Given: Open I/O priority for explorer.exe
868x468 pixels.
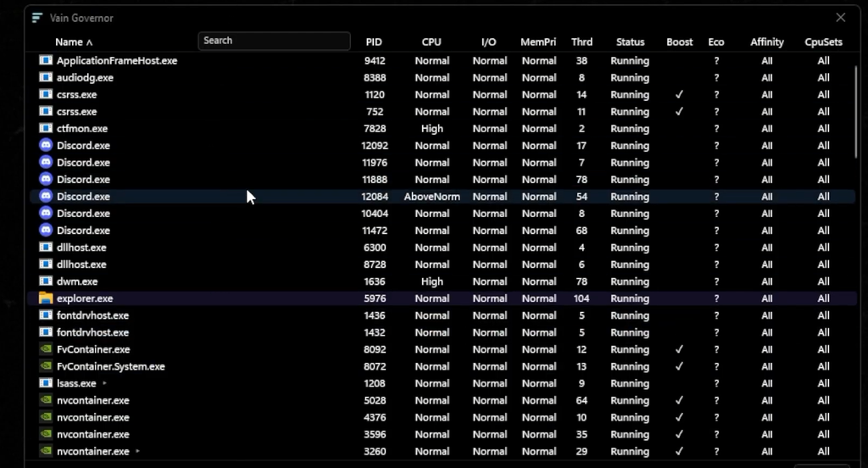Looking at the screenshot, I should pos(489,298).
